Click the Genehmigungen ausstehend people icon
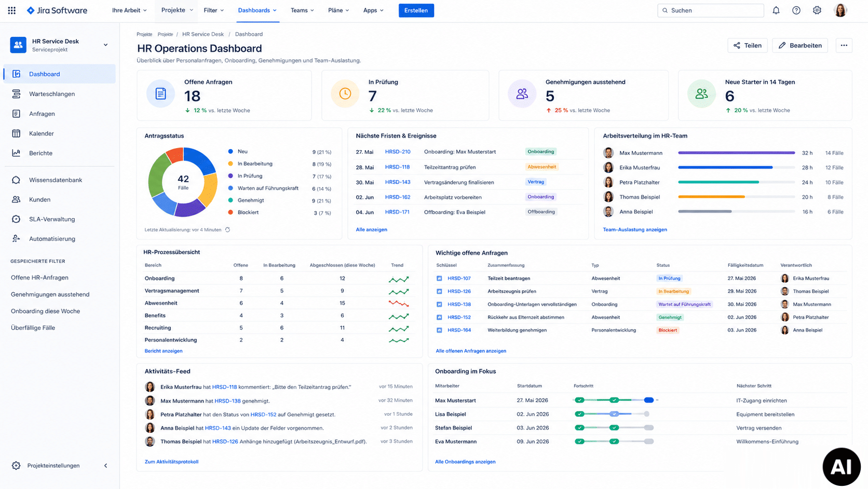The image size is (868, 489). pos(522,94)
